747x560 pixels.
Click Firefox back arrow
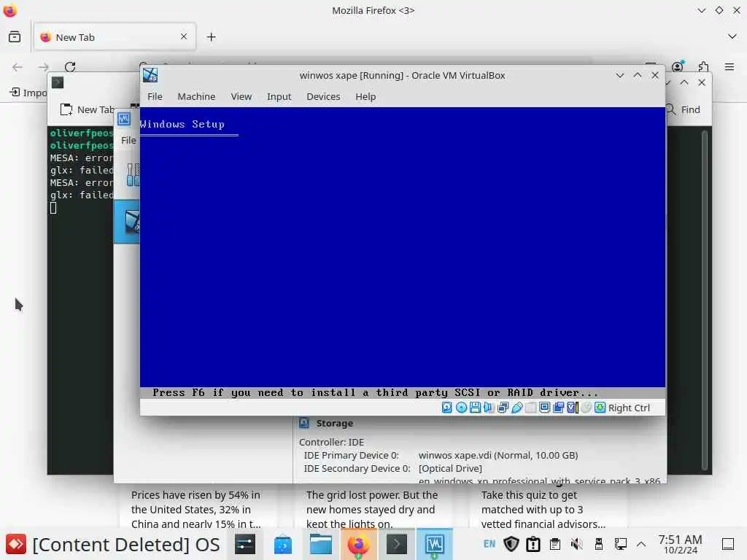tap(18, 66)
